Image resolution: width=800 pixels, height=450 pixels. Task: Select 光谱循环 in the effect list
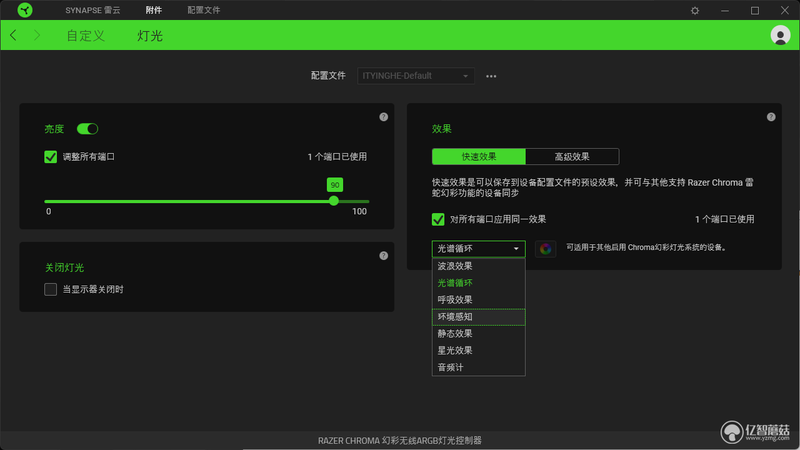tap(479, 283)
